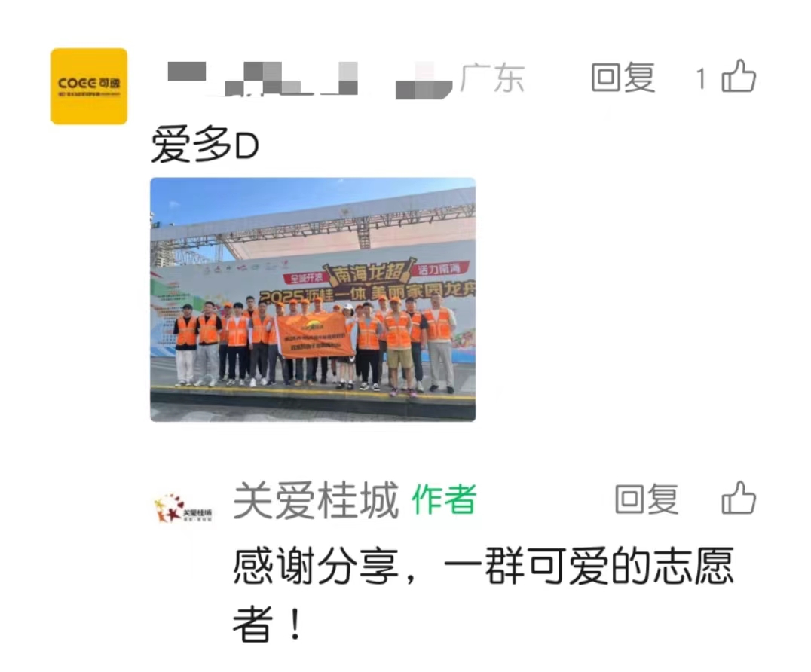Tap the 广东 location label
811x672 pixels.
492,78
